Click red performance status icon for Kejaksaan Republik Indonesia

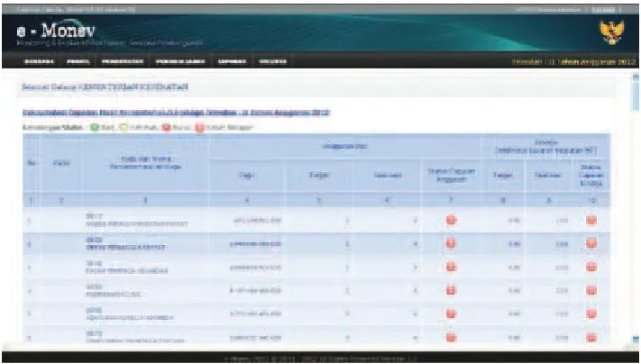pos(591,314)
